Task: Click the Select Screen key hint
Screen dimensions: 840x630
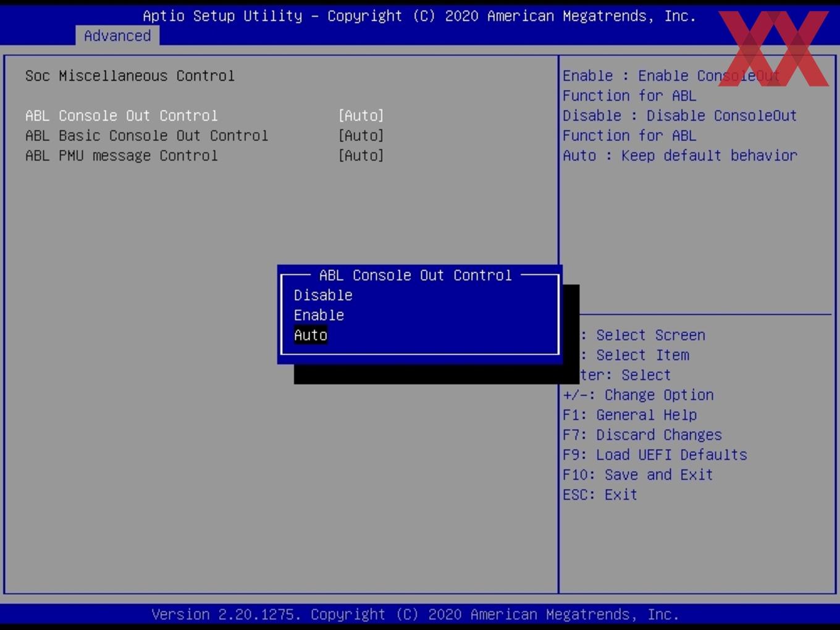Action: [x=642, y=335]
